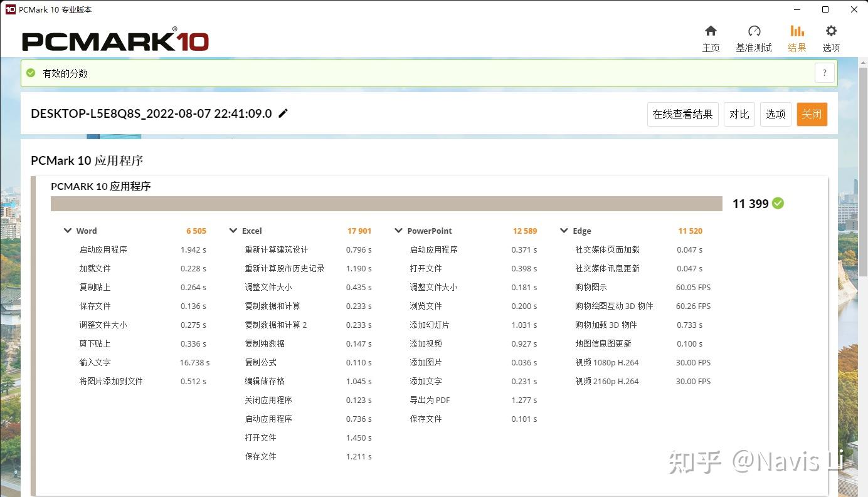The width and height of the screenshot is (868, 497).
Task: Click Edge 社交媒体页面加载 row label
Action: click(608, 249)
